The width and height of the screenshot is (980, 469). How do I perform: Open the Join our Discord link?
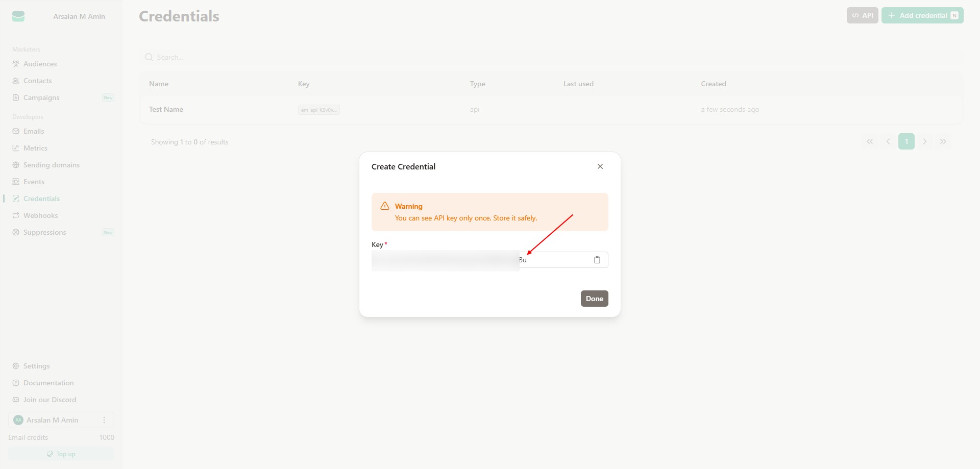(x=50, y=400)
